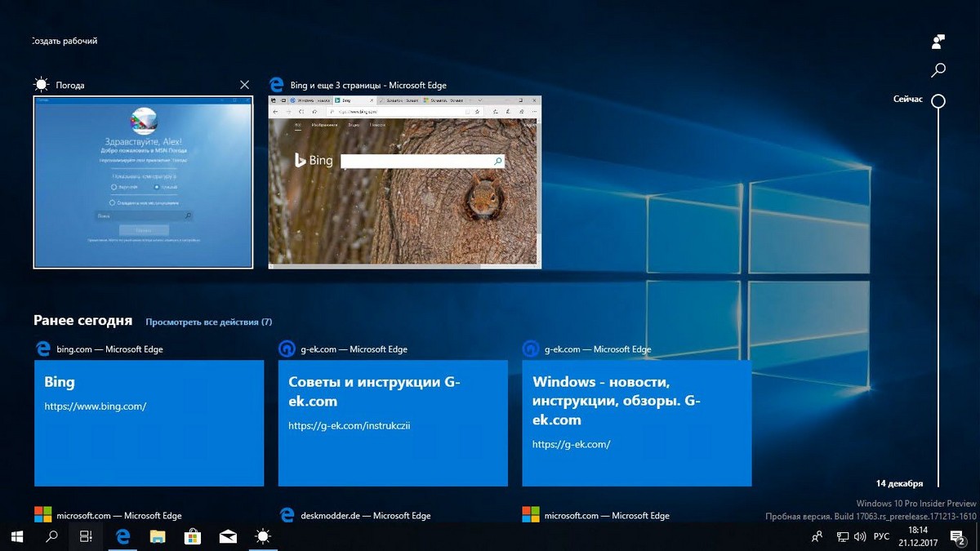980x551 pixels.
Task: Click https://www.bing.com/ URL in Bing card
Action: click(x=96, y=406)
